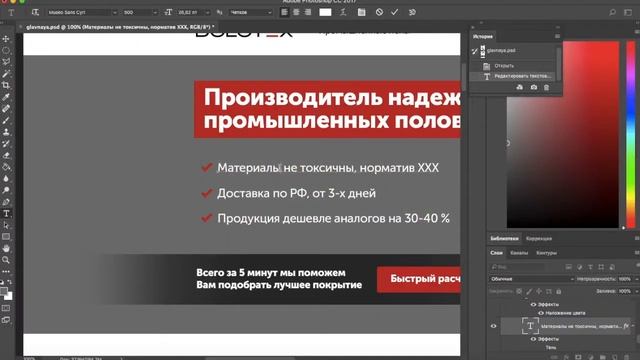Toggle text orientation in options bar
This screenshot has height=360, width=640.
[x=35, y=12]
